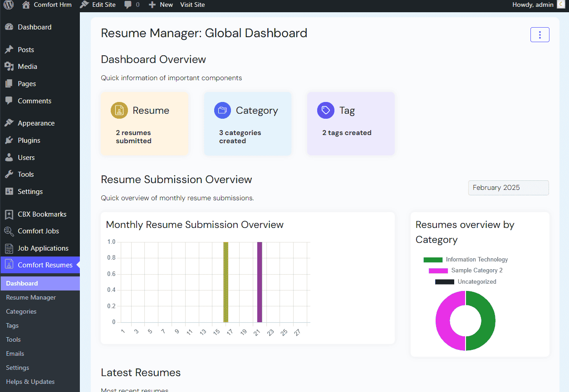Click the Resume card's gold icon
Viewport: 569px width, 392px height.
(x=119, y=111)
